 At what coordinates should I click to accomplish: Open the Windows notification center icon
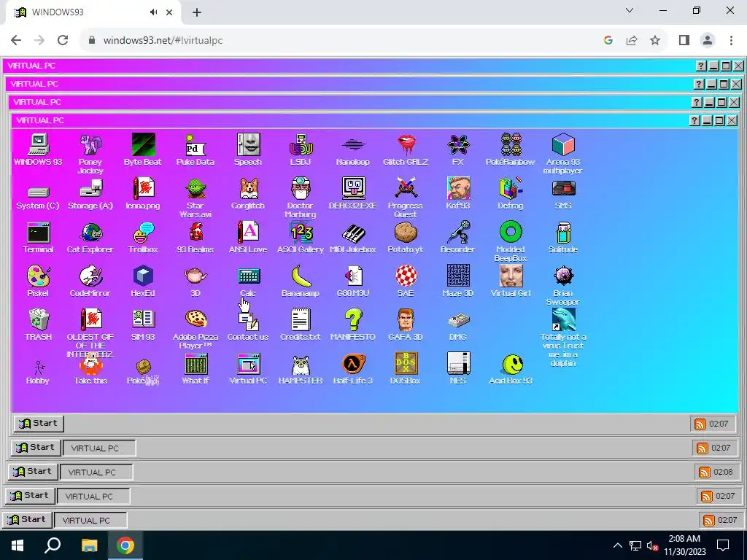pyautogui.click(x=723, y=545)
